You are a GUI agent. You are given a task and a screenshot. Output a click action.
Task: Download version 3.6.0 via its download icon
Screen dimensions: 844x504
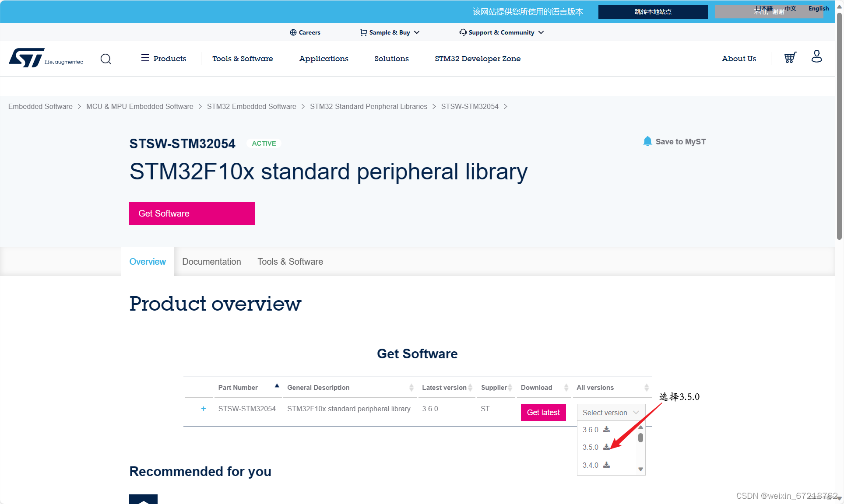[x=606, y=429]
